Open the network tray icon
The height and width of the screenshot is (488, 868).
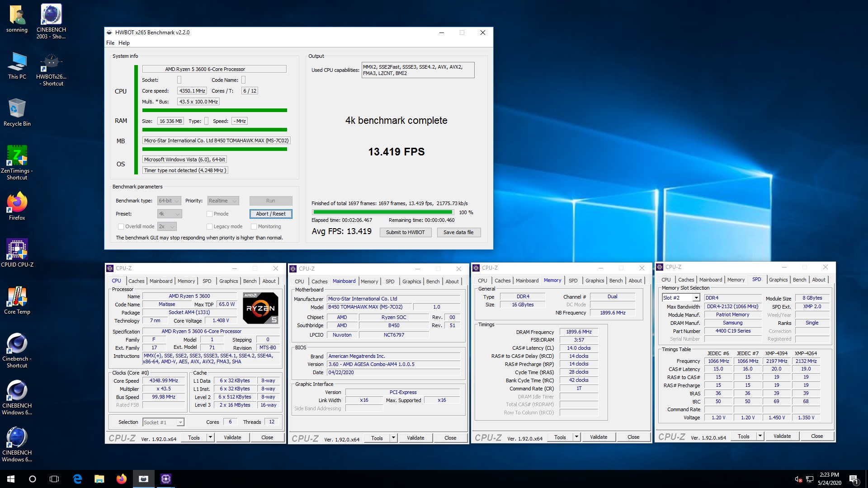point(810,479)
